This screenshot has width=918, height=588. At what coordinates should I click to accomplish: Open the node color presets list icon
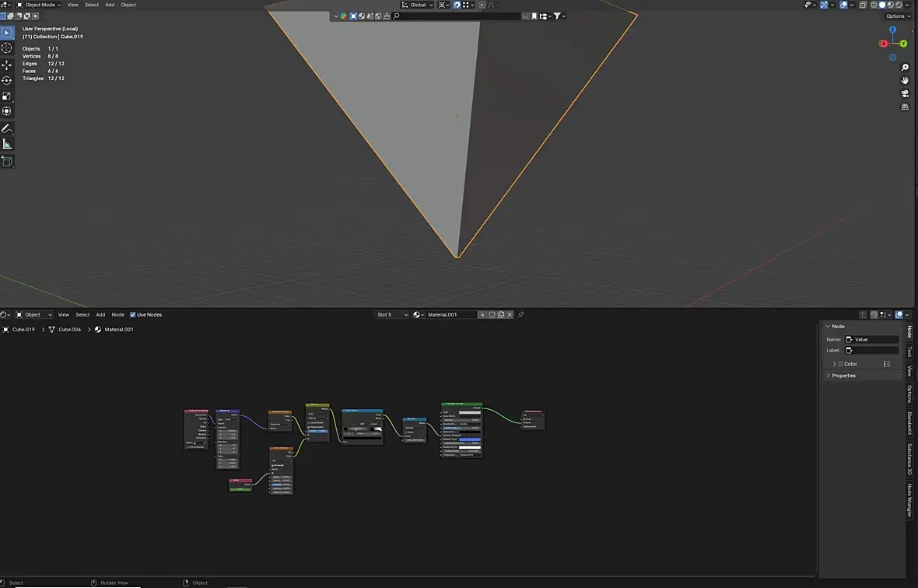point(887,364)
